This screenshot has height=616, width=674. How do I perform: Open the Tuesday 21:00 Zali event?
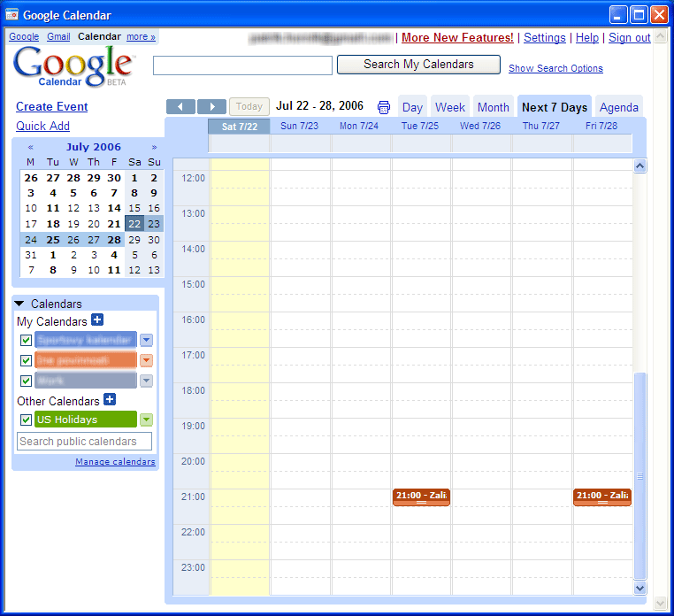click(x=421, y=497)
